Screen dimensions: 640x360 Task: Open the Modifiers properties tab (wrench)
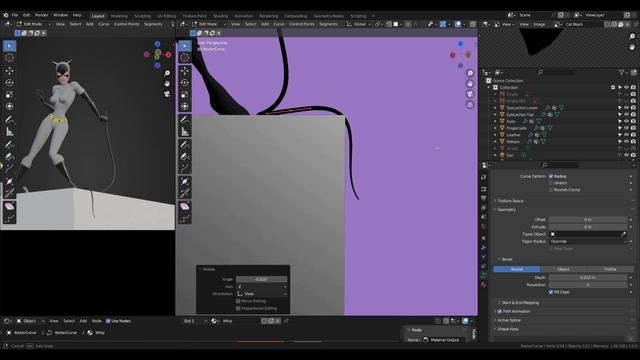pyautogui.click(x=484, y=247)
